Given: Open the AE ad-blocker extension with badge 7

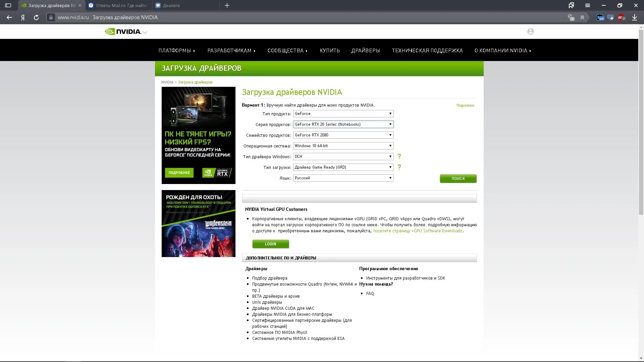Looking at the screenshot, I should (x=621, y=17).
